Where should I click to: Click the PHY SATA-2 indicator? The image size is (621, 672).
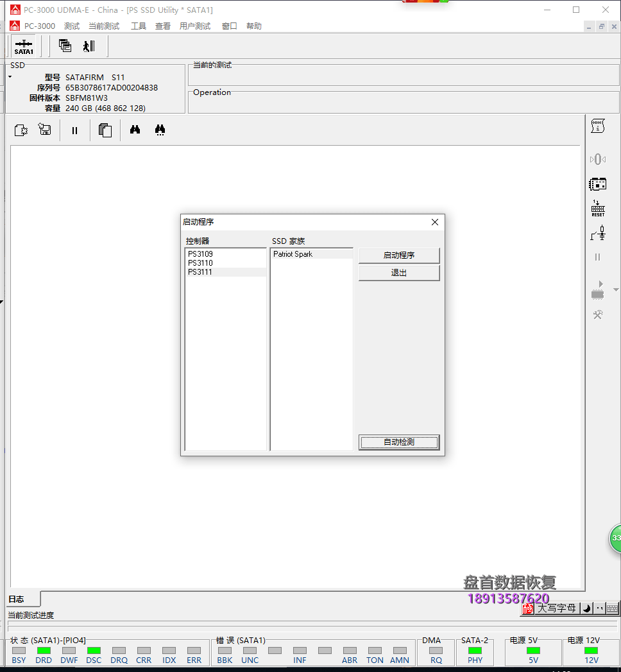click(475, 651)
